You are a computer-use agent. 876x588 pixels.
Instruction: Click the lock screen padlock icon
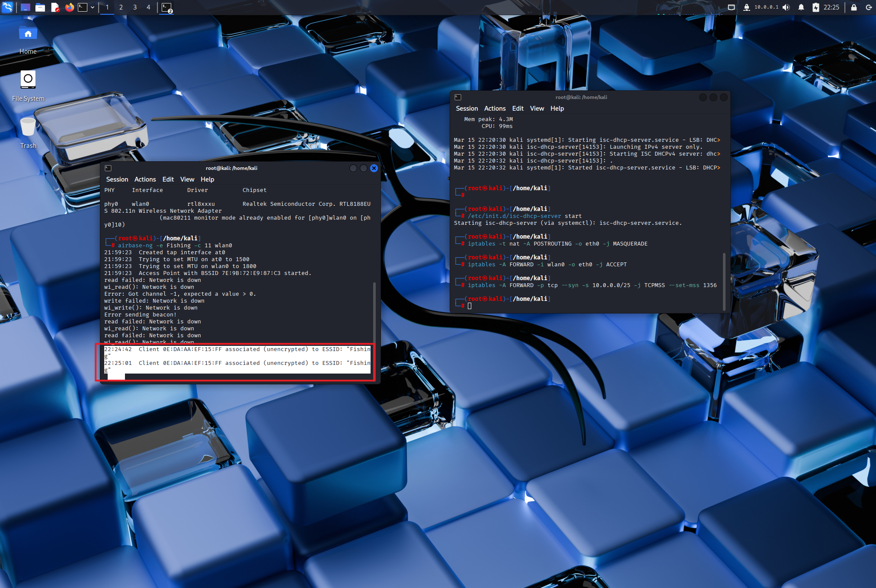click(x=854, y=7)
